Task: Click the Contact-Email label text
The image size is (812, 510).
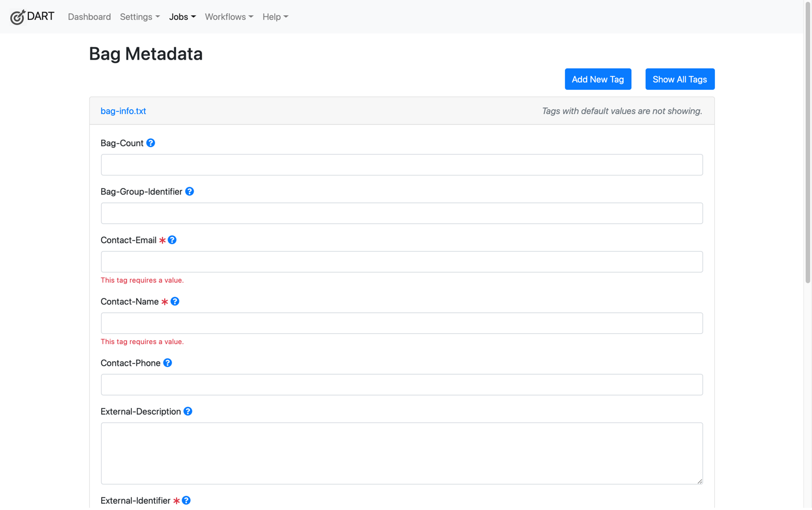Action: (x=128, y=240)
